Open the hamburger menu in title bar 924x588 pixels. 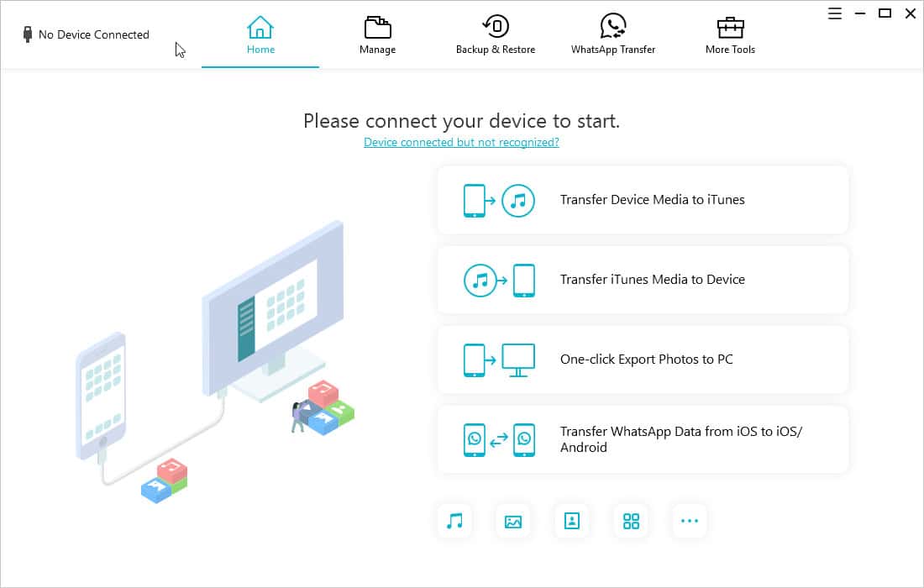point(835,13)
